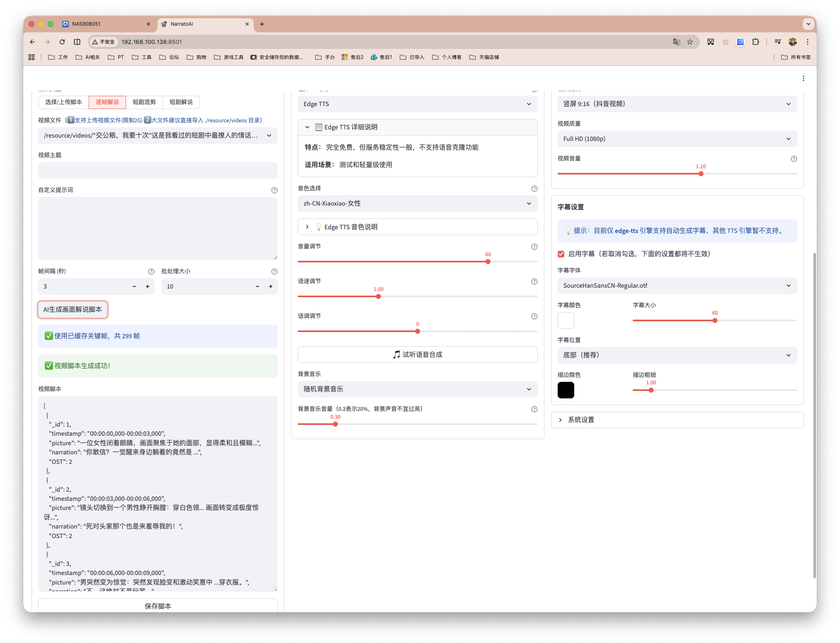840x643 pixels.
Task: Decrease 批处理大小 with the minus stepper
Action: click(x=257, y=286)
